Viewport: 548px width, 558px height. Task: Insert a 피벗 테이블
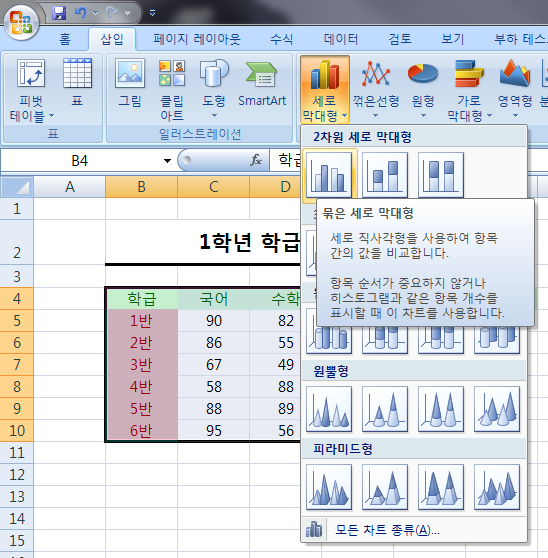31,91
